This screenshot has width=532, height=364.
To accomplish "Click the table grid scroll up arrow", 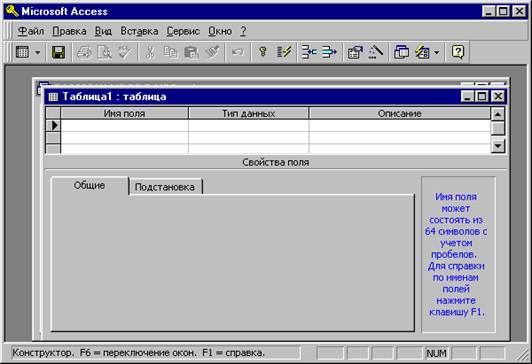I will 498,114.
